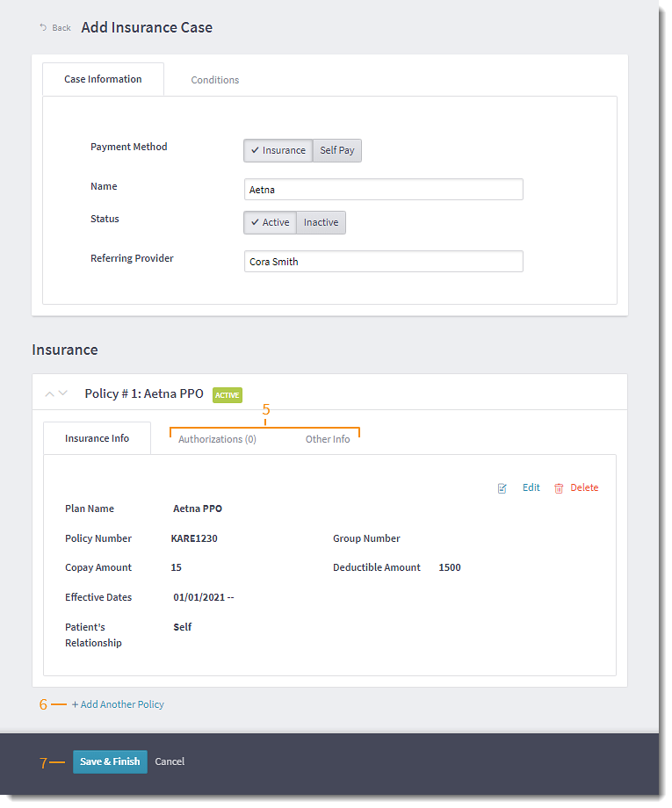Click the copay amount 15

(177, 568)
